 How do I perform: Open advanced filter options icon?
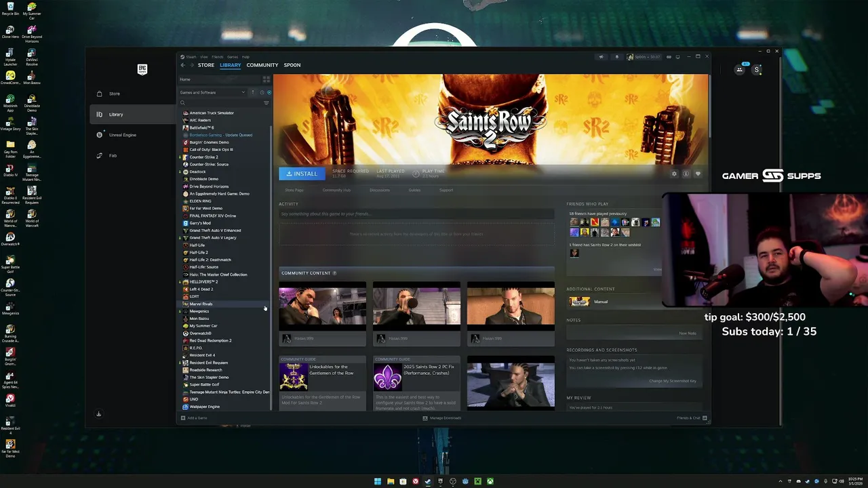pos(266,103)
